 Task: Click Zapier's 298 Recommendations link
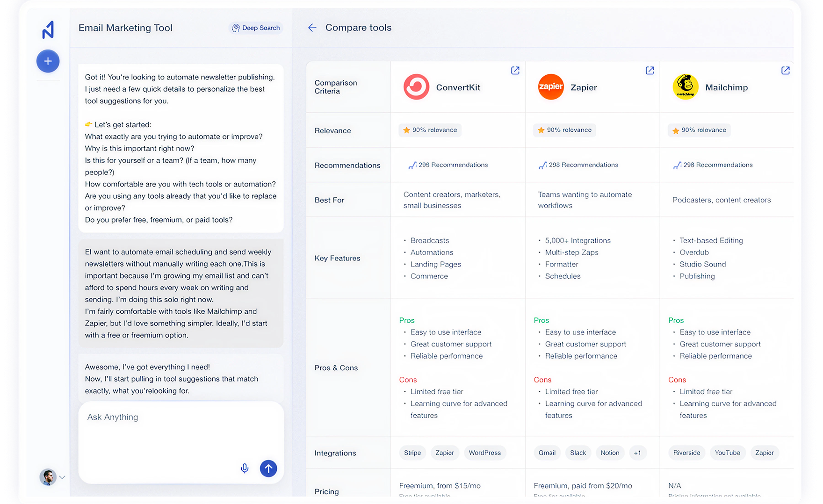[x=578, y=165]
